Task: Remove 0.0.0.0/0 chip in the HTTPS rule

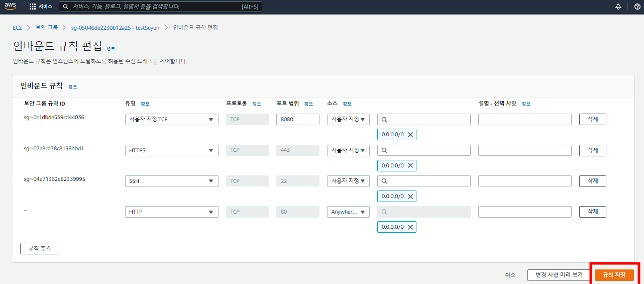Action: 410,166
